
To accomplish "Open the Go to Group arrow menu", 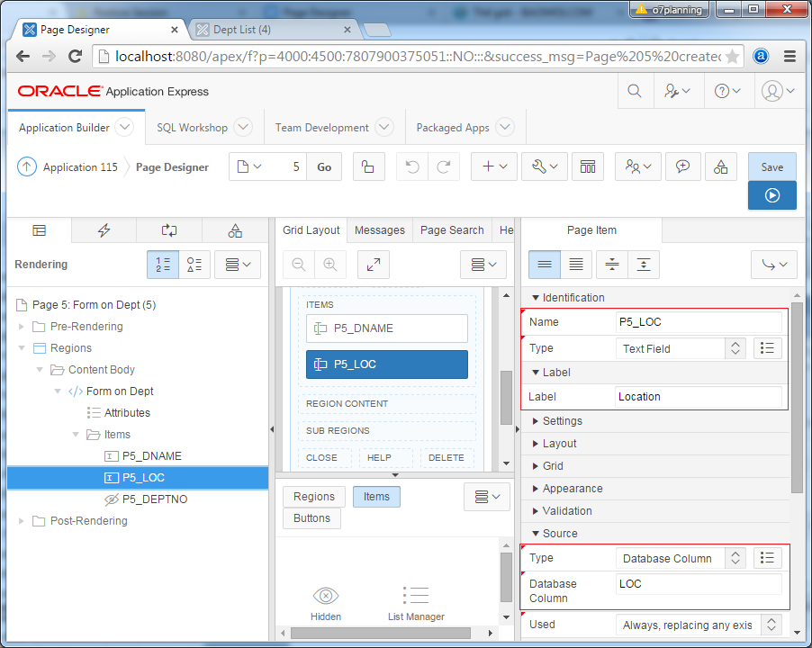I will pyautogui.click(x=774, y=265).
